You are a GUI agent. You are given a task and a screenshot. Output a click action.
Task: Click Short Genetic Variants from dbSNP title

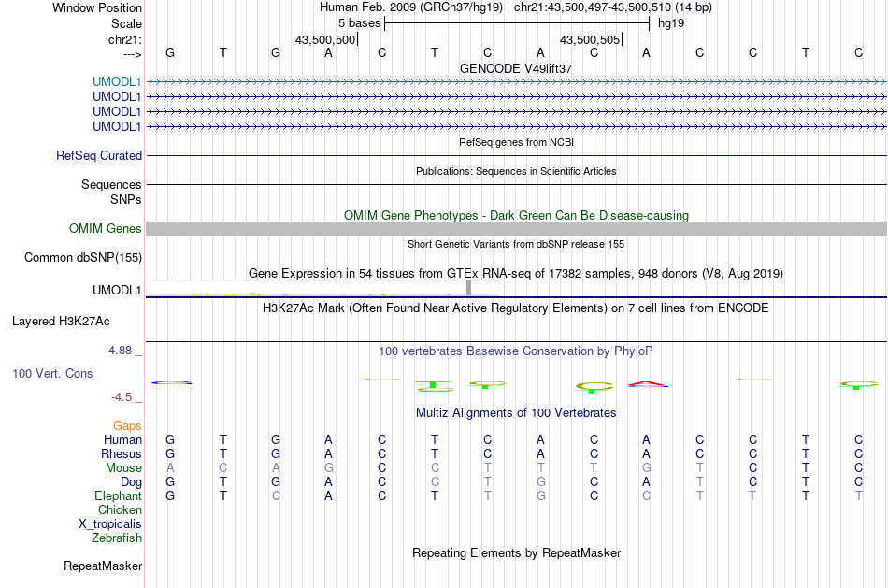[x=516, y=244]
